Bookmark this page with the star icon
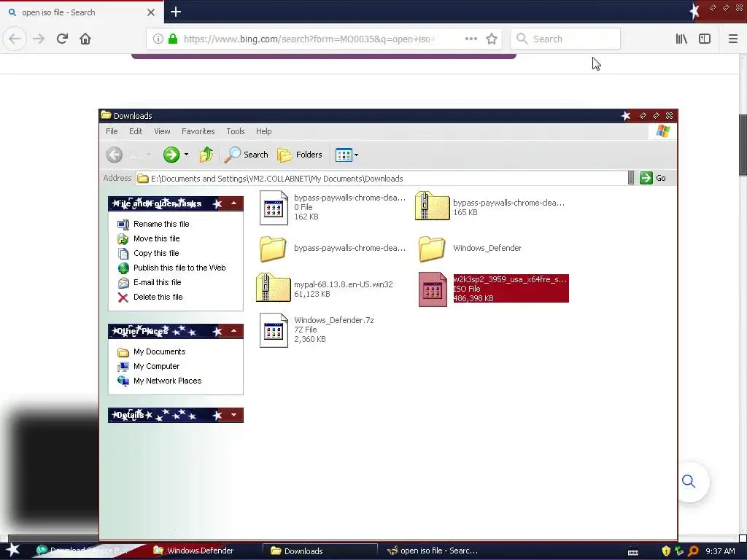 click(492, 39)
